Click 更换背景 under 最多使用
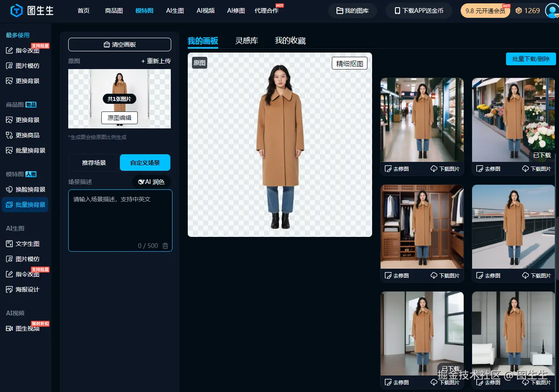559x392 pixels. pos(23,81)
